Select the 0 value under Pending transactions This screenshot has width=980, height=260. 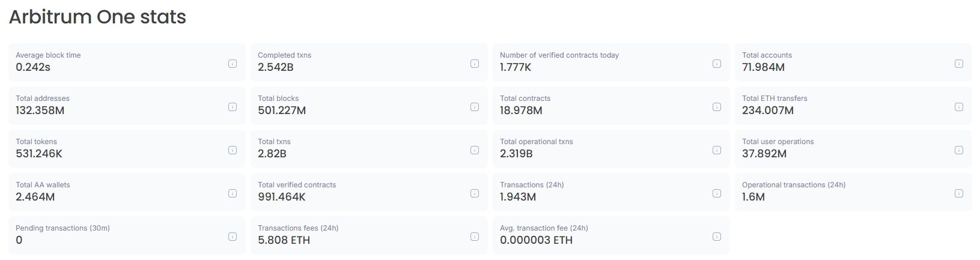coord(19,240)
